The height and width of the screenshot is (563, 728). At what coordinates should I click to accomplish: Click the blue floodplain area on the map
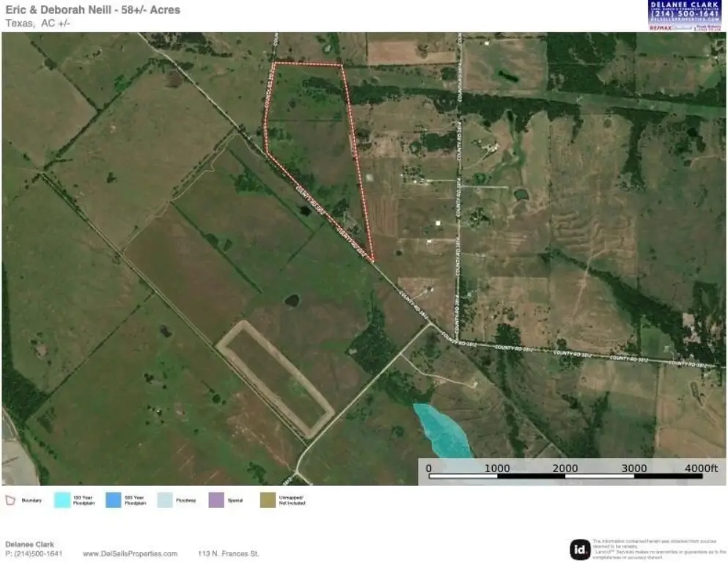coord(442,430)
